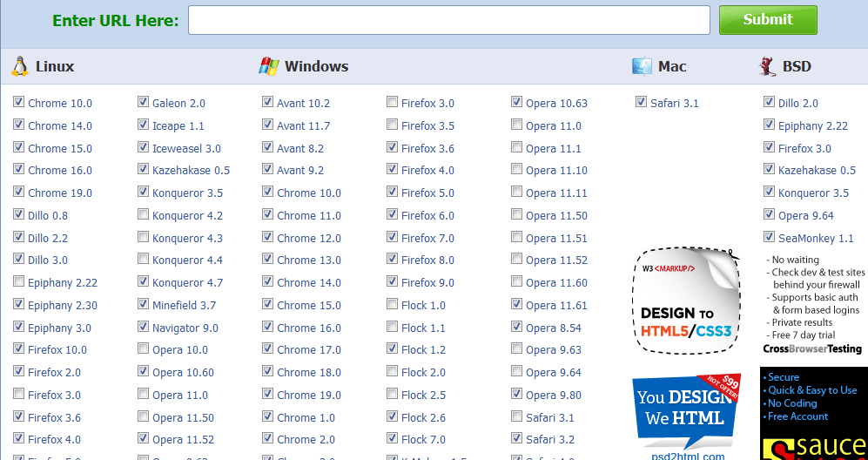Uncheck the Minefield 3.7 checkbox
868x460 pixels.
144,304
